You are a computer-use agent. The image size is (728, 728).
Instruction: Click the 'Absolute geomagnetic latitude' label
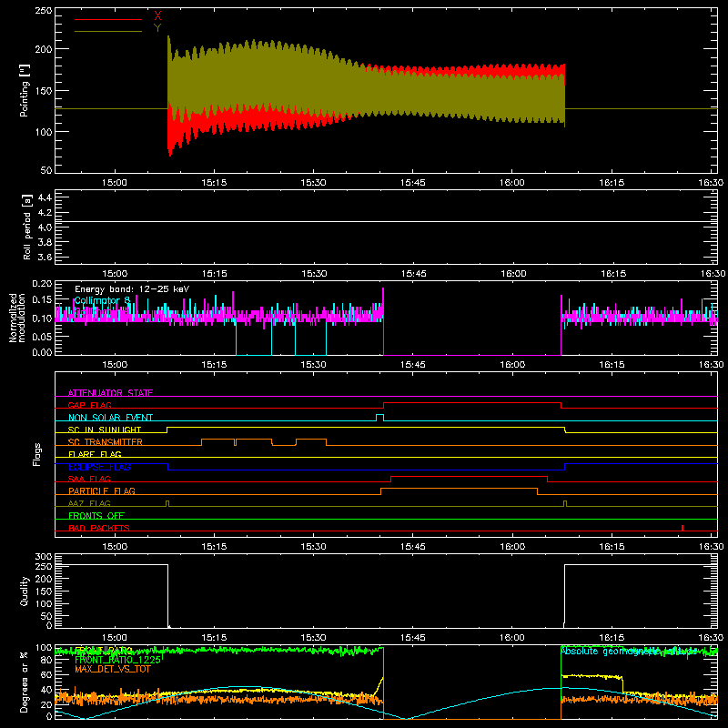[x=629, y=652]
